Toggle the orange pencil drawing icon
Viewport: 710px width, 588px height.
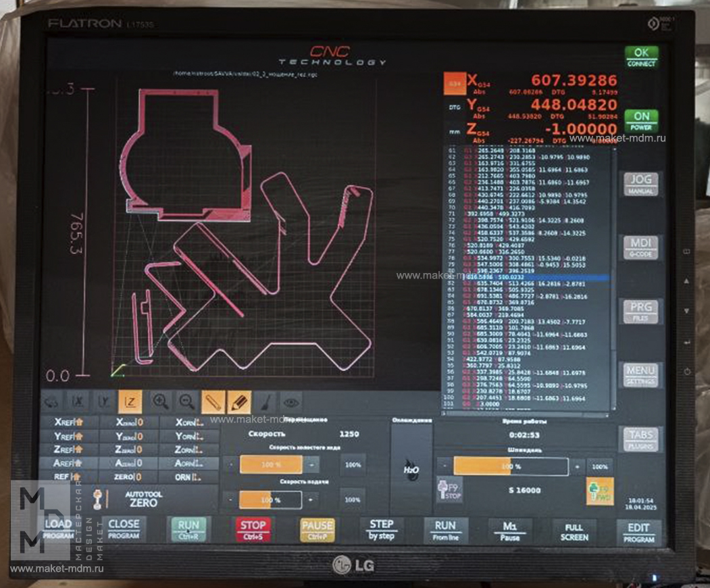click(x=239, y=402)
